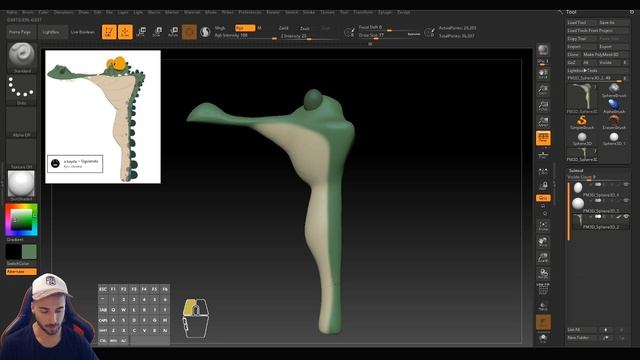Hide the PM3D_Sphere3D_2 subtool eye
This screenshot has width=640, height=360.
(626, 217)
